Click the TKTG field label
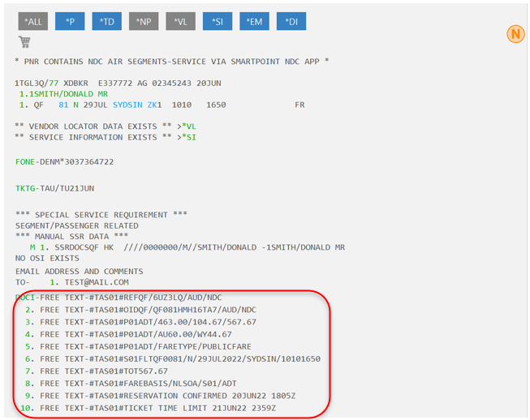Screen dimensions: 530x420 (x=25, y=188)
